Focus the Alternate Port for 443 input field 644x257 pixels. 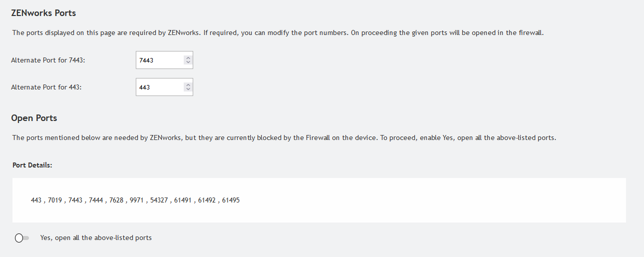[x=160, y=87]
